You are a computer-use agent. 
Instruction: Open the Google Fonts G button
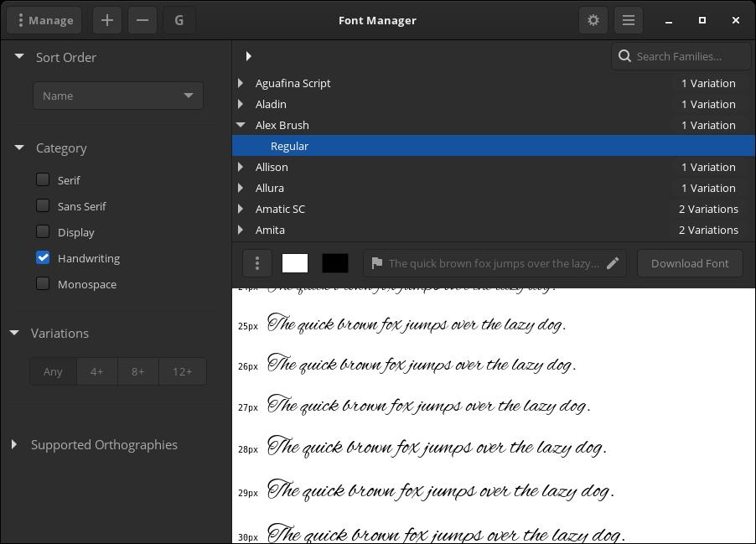tap(179, 20)
